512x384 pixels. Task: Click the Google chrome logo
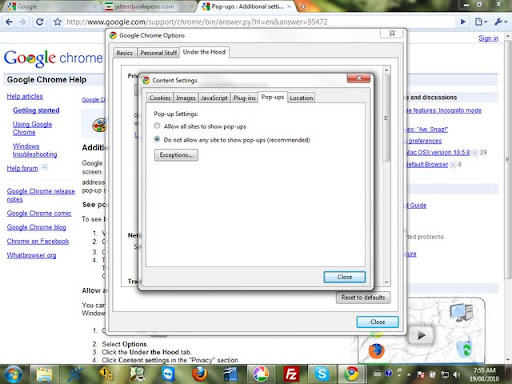(53, 58)
